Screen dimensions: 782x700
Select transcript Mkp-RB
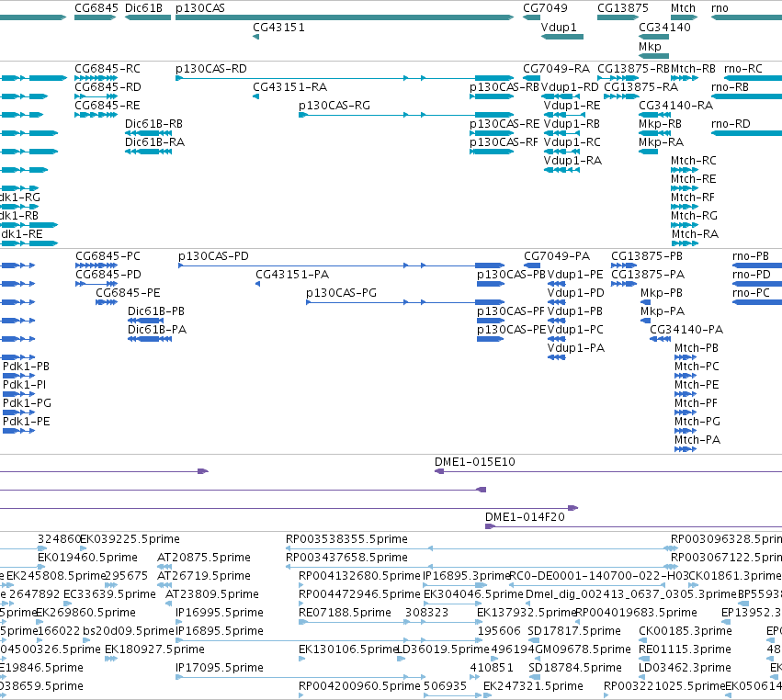coord(661,124)
